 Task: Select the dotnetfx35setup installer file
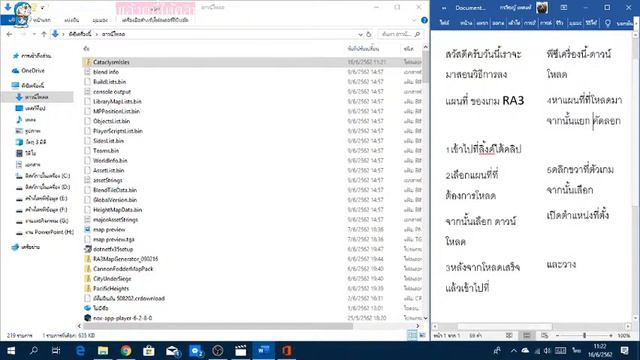pos(113,249)
